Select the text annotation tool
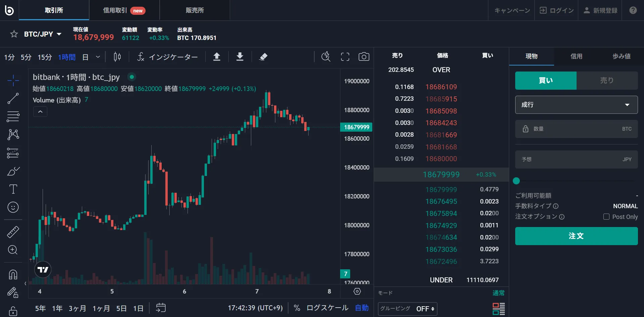The image size is (644, 317). click(13, 189)
